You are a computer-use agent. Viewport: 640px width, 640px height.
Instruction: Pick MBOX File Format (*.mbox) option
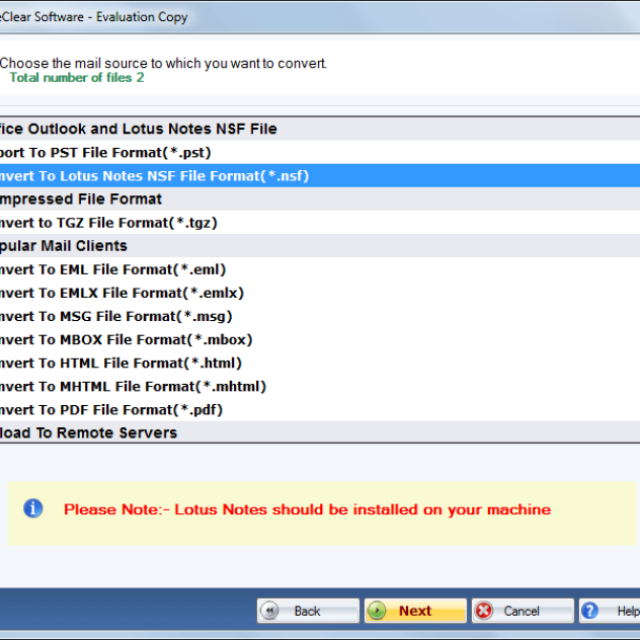point(320,340)
